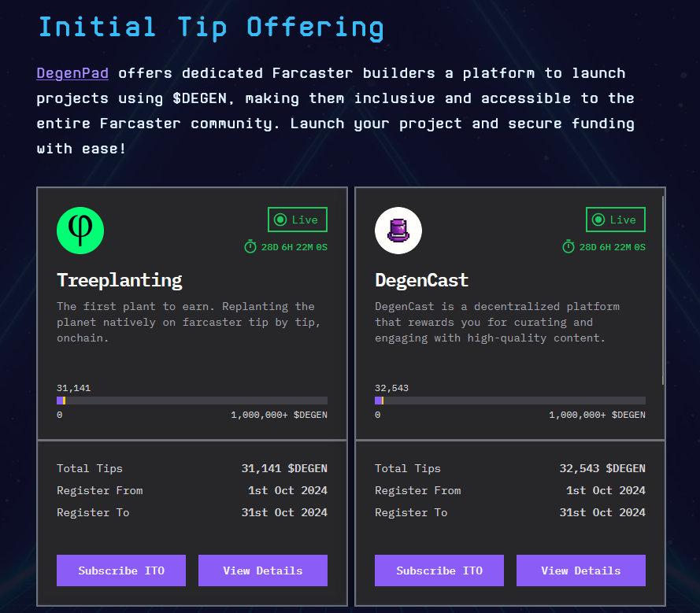Click the Treeplanting description text
The height and width of the screenshot is (613, 700).
[x=189, y=322]
